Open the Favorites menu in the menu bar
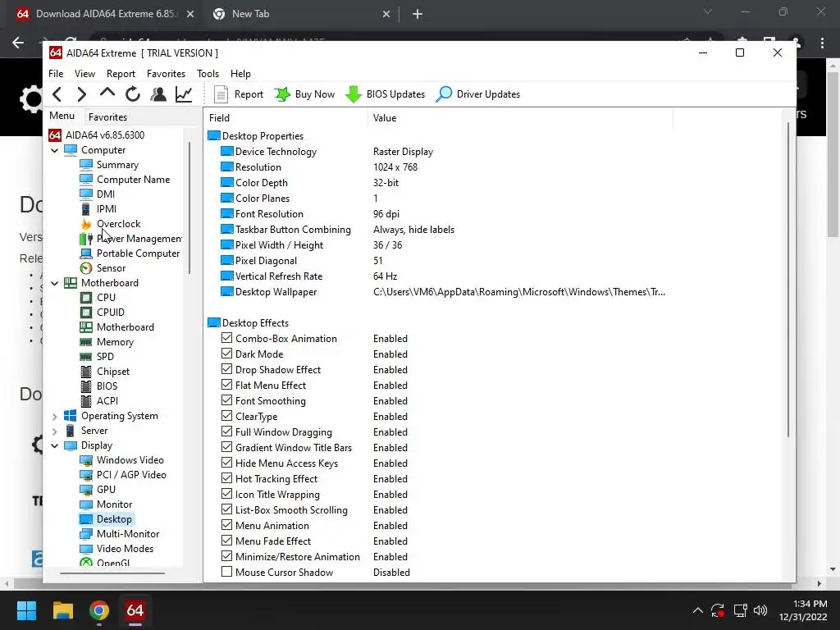Image resolution: width=840 pixels, height=630 pixels. tap(166, 73)
